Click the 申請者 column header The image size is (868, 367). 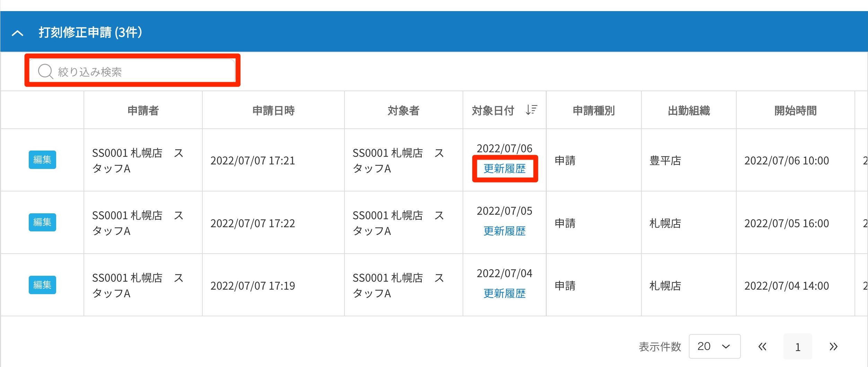(x=143, y=110)
